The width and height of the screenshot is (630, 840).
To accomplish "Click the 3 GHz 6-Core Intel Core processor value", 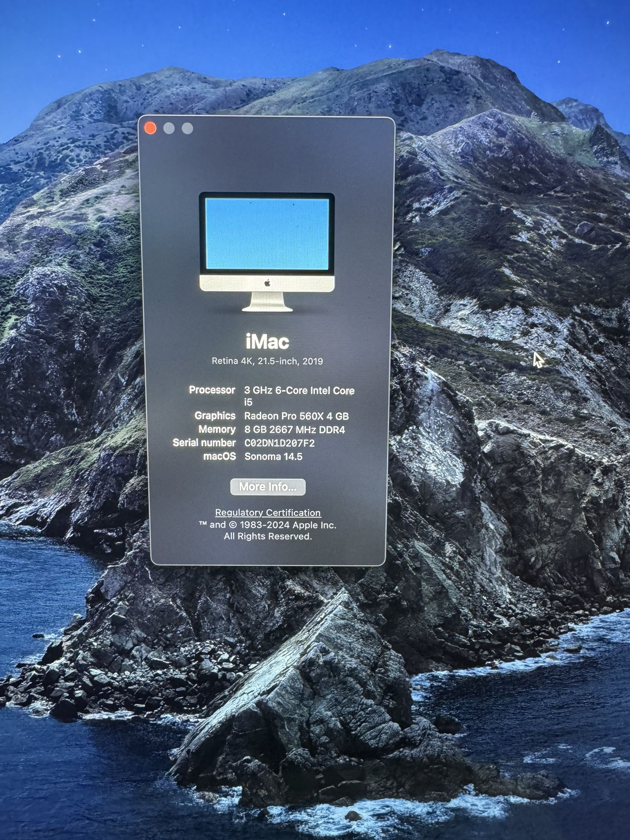I will coord(299,396).
